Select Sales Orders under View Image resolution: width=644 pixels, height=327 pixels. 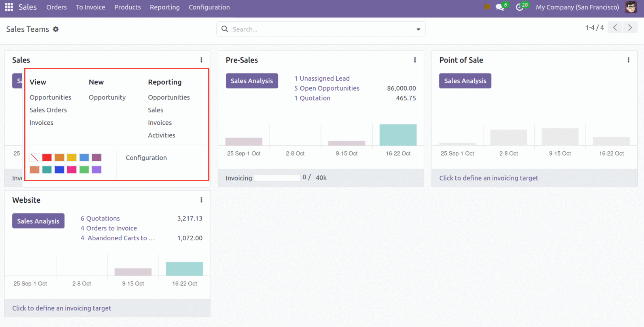click(48, 110)
